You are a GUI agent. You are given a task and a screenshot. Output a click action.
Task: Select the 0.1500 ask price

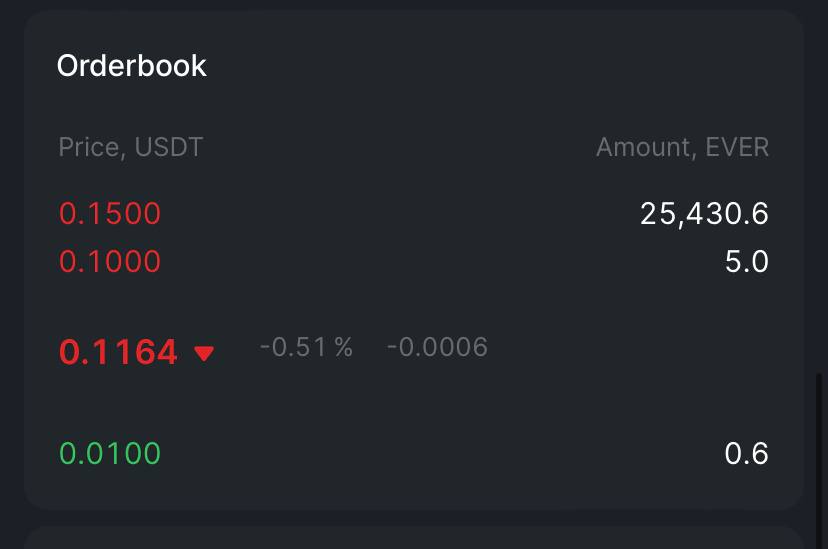tap(110, 213)
